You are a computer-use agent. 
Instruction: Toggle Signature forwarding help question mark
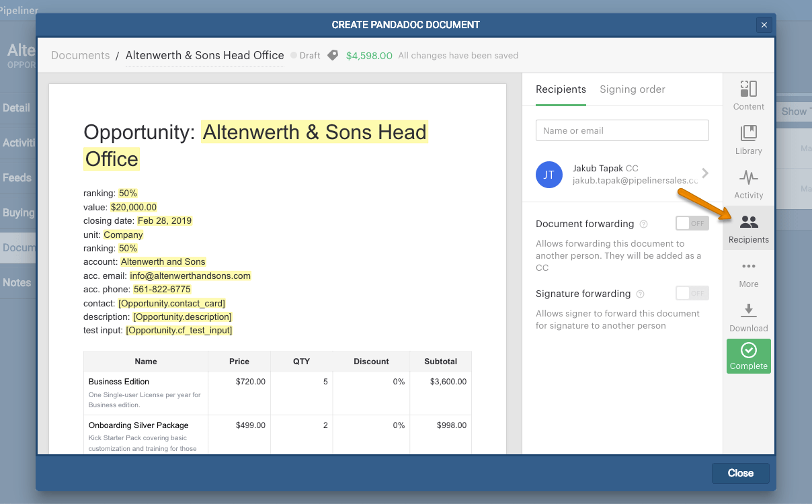tap(639, 294)
